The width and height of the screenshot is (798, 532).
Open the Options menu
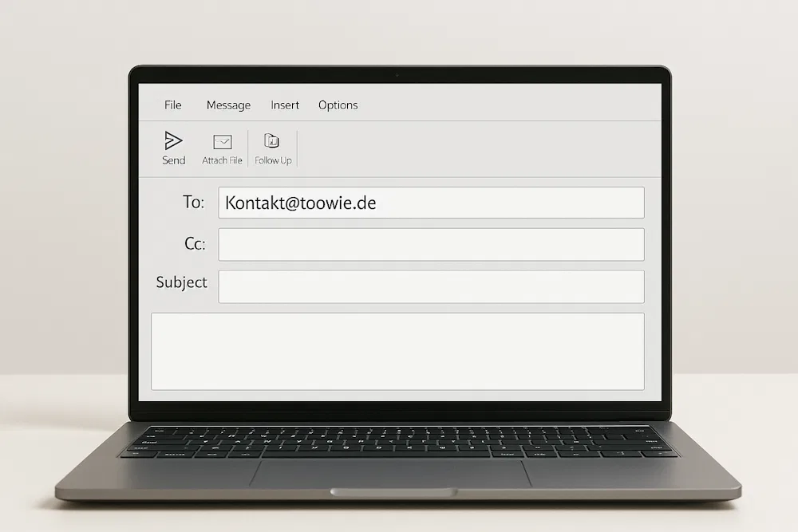point(338,105)
